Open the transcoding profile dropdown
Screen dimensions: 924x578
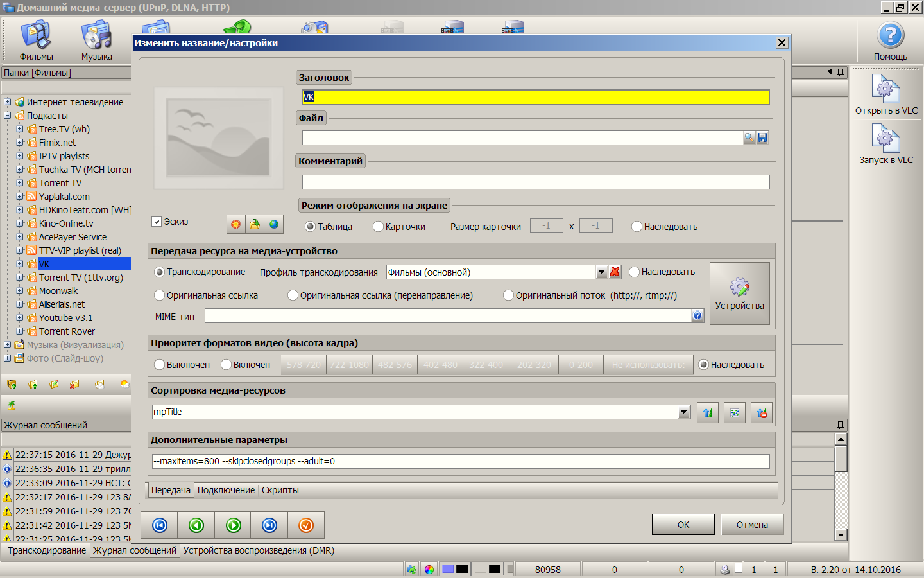[601, 272]
